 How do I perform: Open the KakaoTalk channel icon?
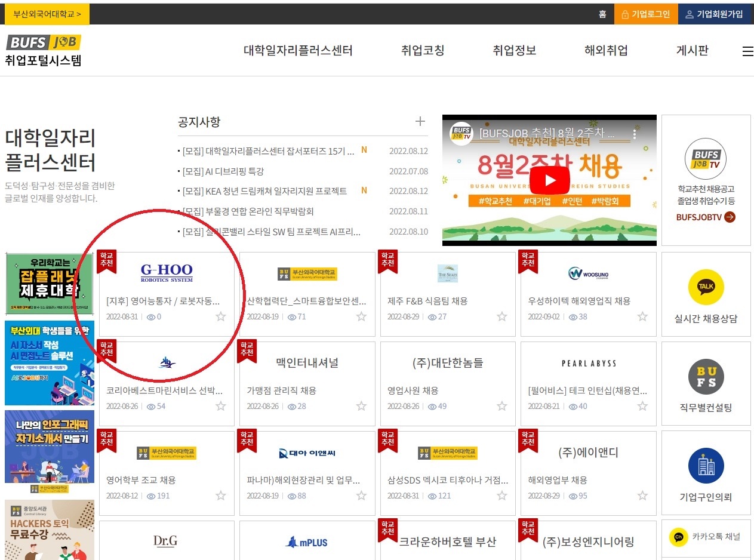678,537
